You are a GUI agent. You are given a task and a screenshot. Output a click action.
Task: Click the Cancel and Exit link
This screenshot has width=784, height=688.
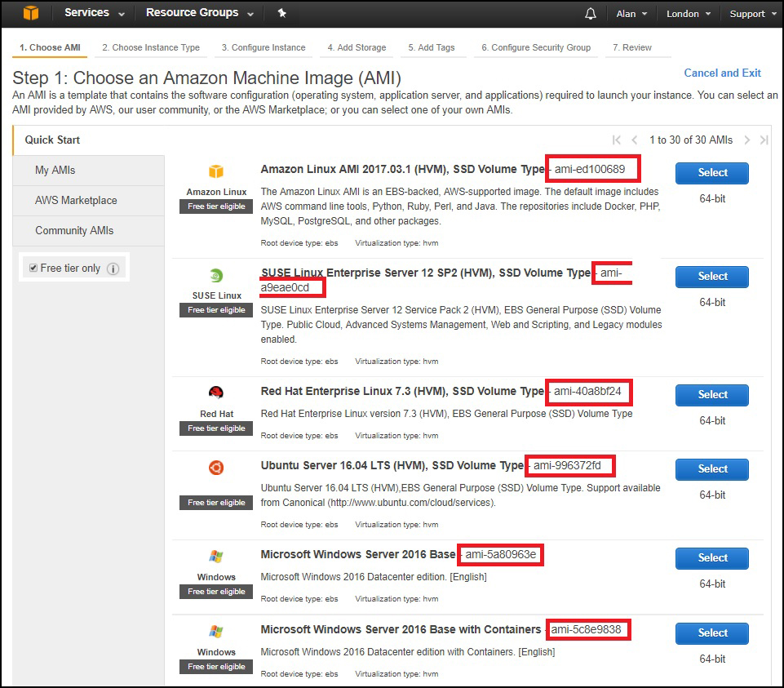click(x=723, y=73)
